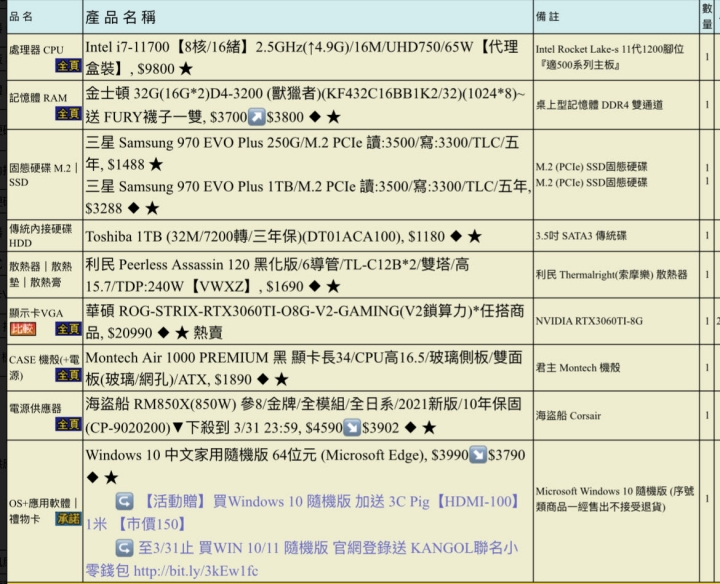The image size is (720, 584).
Task: Click 君主 Montech 機殼 note
Action: [578, 368]
